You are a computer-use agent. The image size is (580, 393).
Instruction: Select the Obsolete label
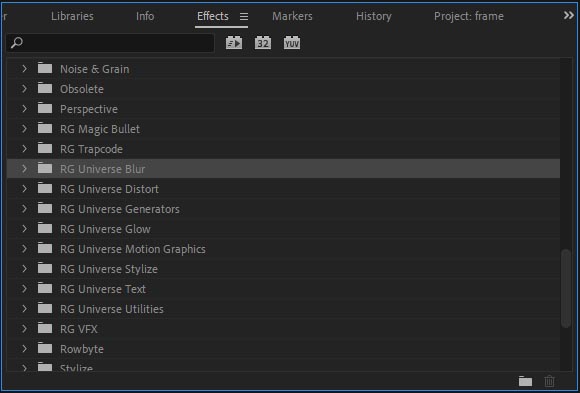pyautogui.click(x=82, y=89)
